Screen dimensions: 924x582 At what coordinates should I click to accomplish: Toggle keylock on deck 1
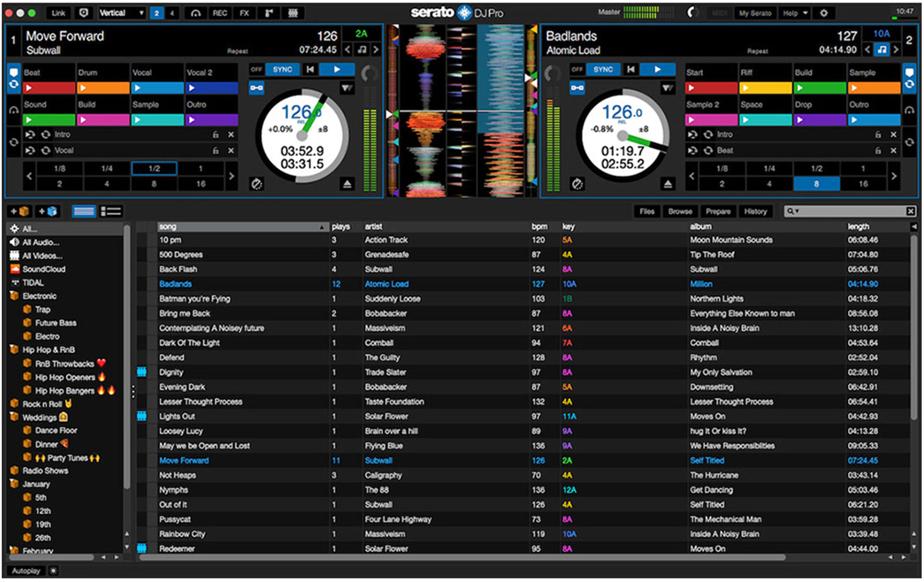(x=256, y=88)
